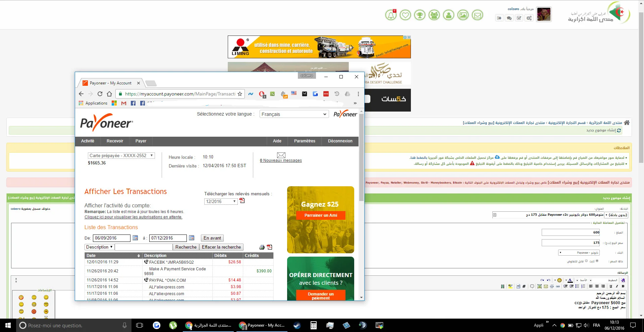Bookmark page with the star icon

[x=240, y=94]
